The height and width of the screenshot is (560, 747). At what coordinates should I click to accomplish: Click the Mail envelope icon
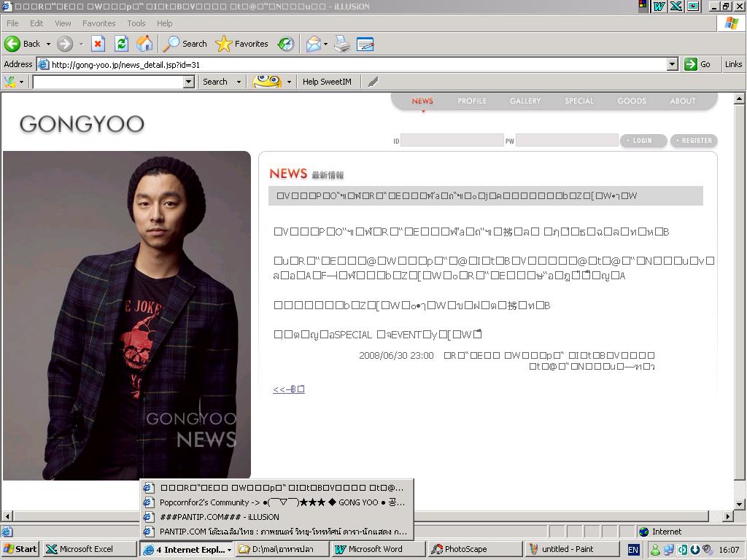314,44
